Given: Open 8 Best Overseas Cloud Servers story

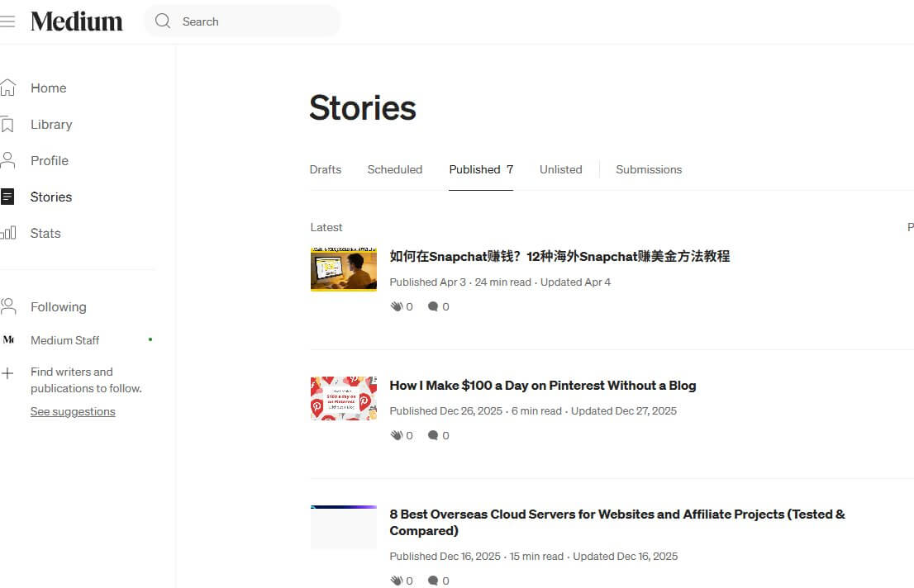Looking at the screenshot, I should point(617,522).
